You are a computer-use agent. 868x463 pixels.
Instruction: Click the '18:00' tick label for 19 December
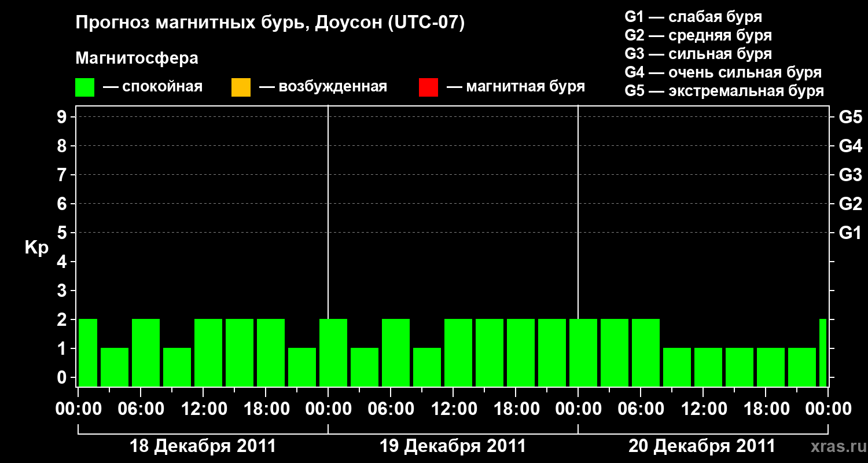pos(516,409)
